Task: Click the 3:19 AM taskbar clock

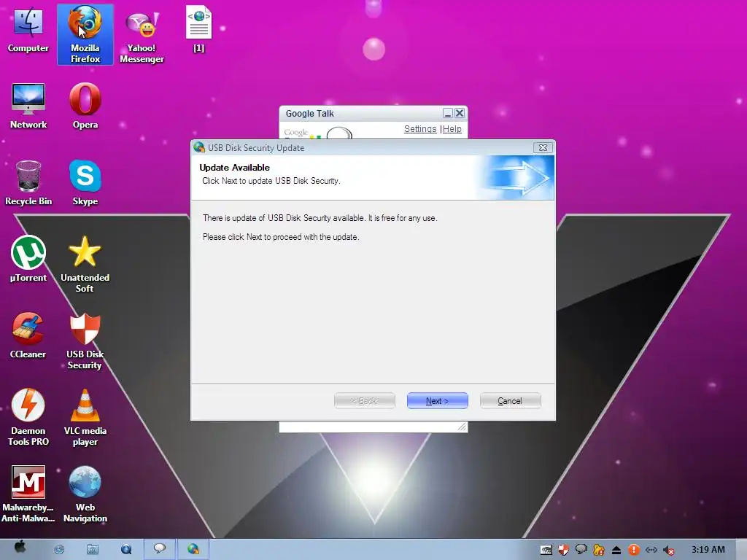Action: click(708, 550)
